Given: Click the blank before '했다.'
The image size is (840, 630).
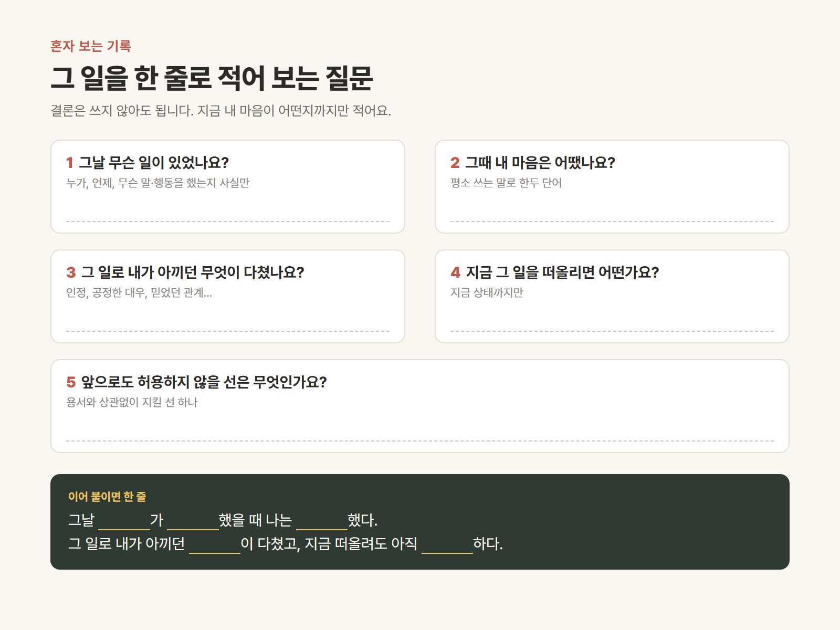Looking at the screenshot, I should 322,522.
